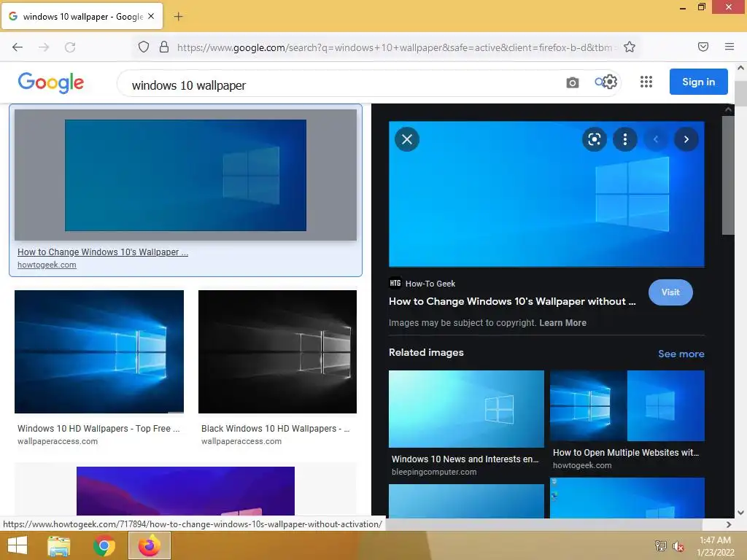The image size is (747, 560).
Task: Bookmark this page with the star icon
Action: coord(630,47)
